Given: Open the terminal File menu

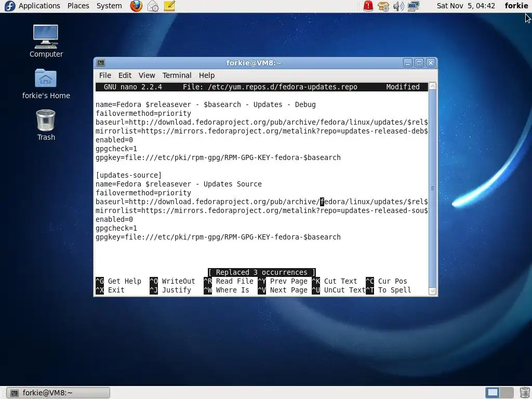Looking at the screenshot, I should click(105, 75).
